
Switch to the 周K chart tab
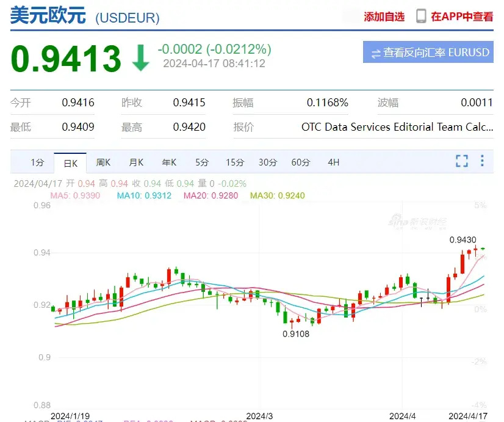104,162
